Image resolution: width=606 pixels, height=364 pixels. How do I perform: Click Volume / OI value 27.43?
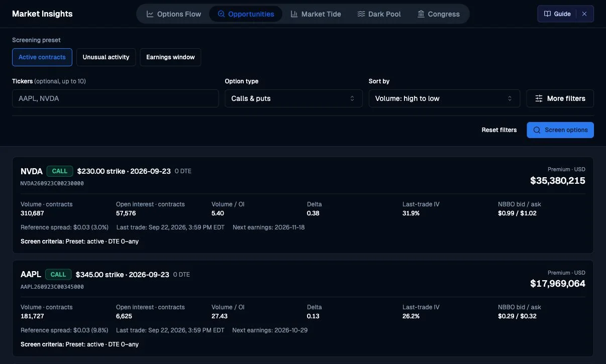(220, 316)
